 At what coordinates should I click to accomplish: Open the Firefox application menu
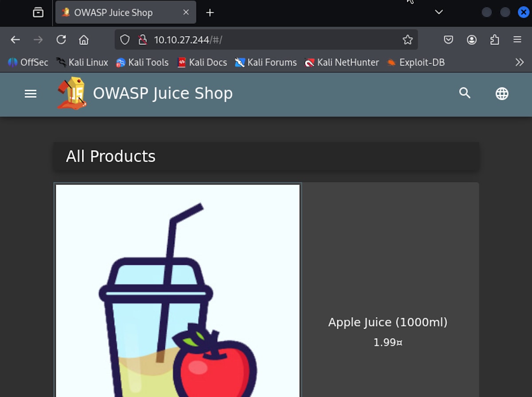(x=517, y=40)
